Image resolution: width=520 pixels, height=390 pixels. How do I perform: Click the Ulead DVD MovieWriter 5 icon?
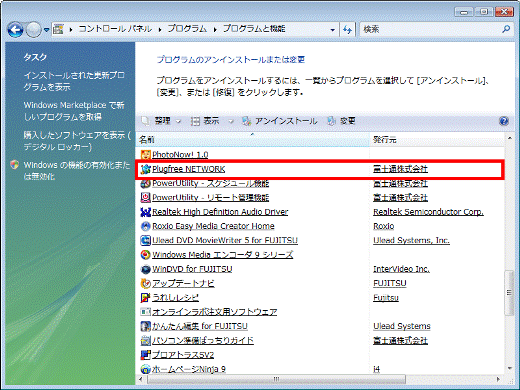145,240
